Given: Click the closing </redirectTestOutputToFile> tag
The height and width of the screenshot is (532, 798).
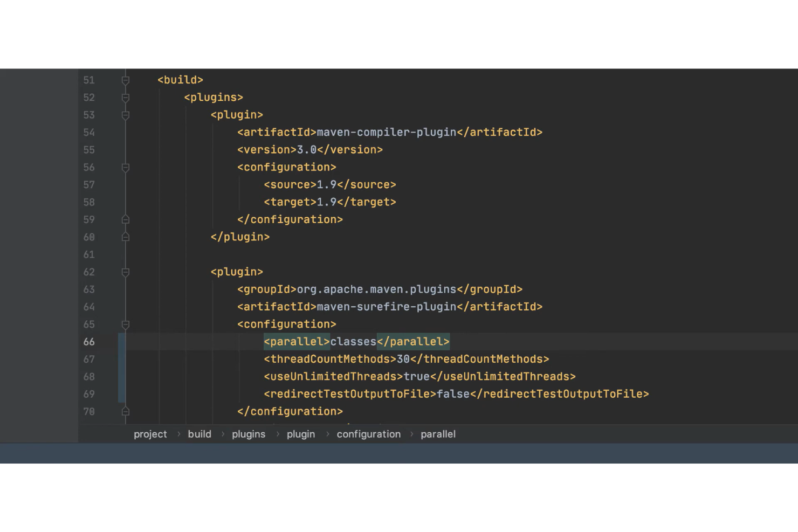Looking at the screenshot, I should point(560,394).
